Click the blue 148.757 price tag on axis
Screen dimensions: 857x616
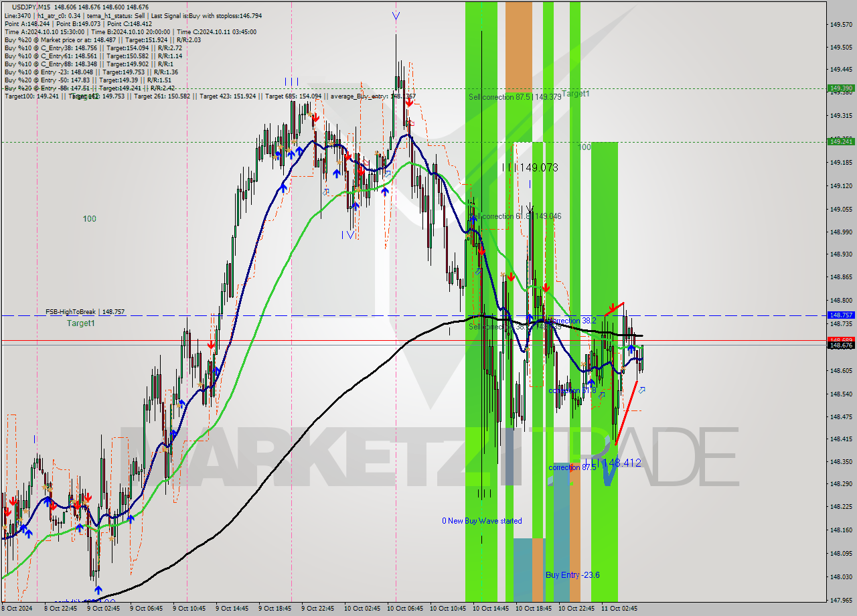click(x=841, y=315)
